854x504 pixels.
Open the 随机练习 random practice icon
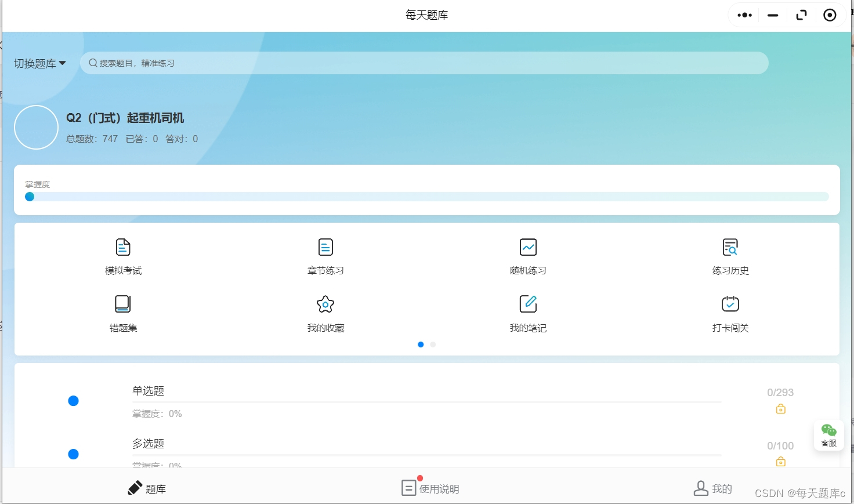[x=528, y=247]
